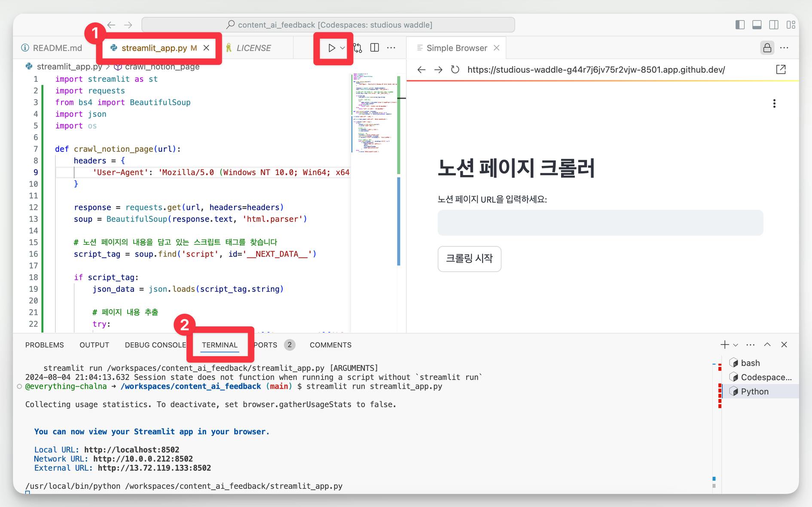Select the bash terminal in the list
Screen dimensions: 812x507
pos(761,363)
